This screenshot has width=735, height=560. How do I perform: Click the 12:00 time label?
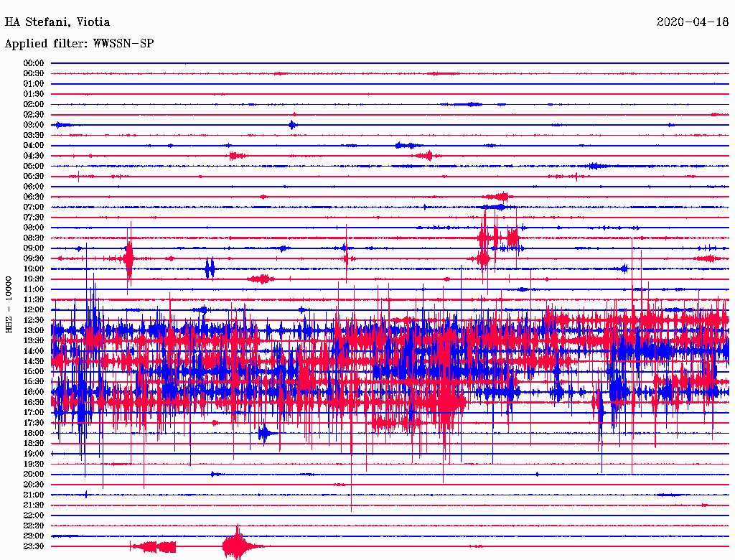pyautogui.click(x=34, y=310)
